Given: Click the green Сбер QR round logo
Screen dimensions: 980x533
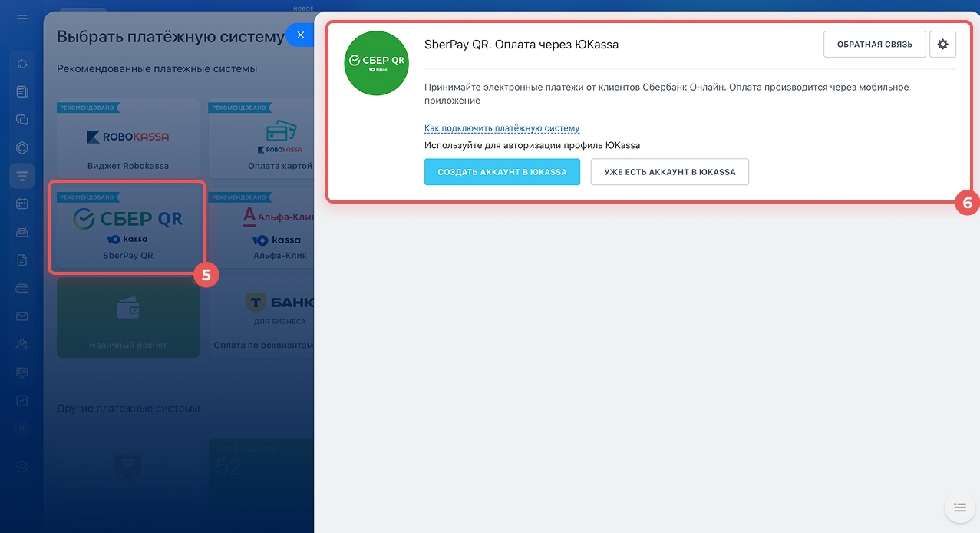Looking at the screenshot, I should click(x=375, y=63).
